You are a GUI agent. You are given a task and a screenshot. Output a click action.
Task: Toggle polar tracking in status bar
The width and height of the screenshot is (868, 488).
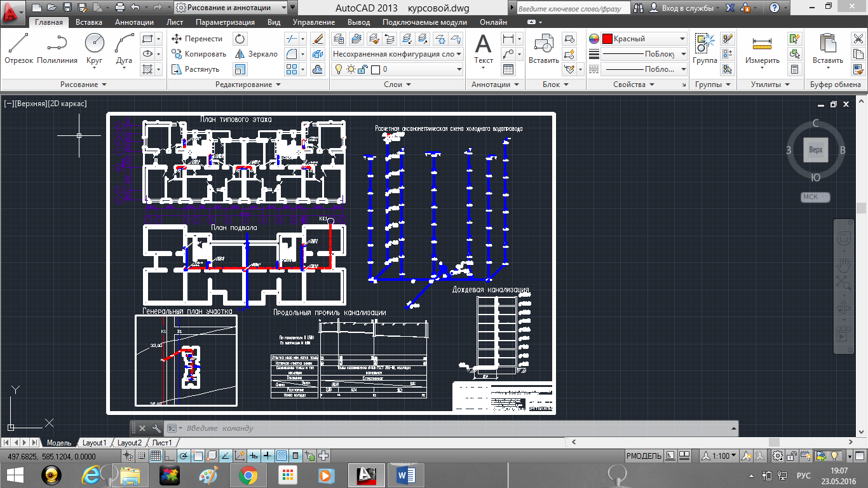pyautogui.click(x=184, y=456)
